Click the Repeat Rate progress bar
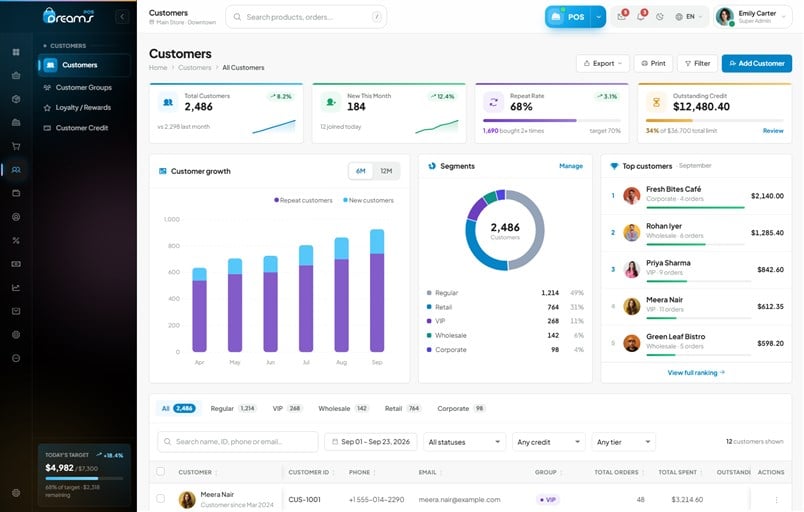This screenshot has height=512, width=804. tap(551, 120)
